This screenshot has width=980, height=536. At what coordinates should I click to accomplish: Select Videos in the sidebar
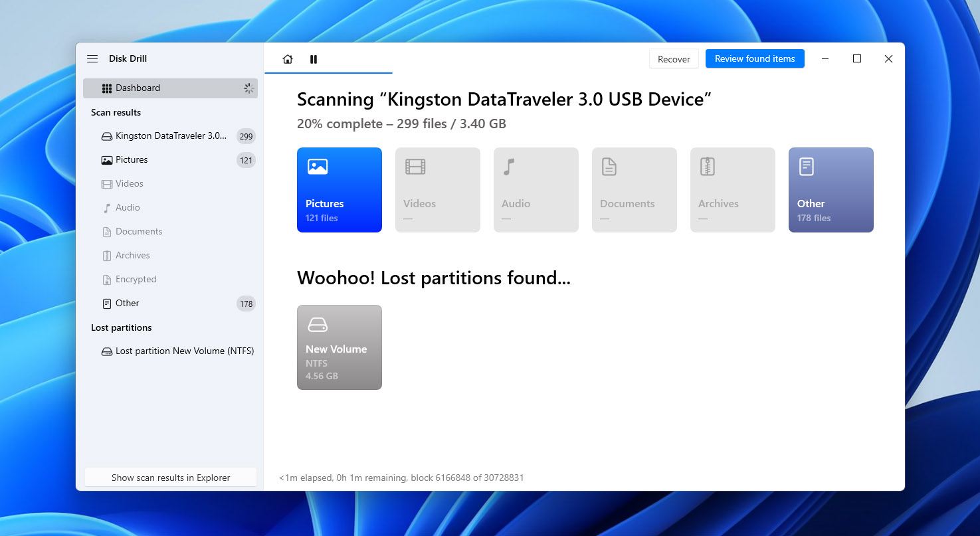pyautogui.click(x=170, y=184)
